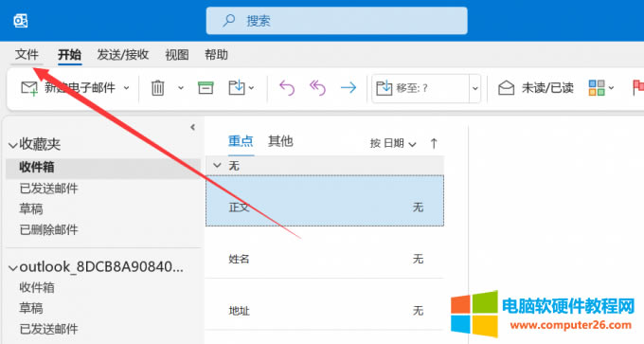644x344 pixels.
Task: Select the 其他 inbox tab
Action: click(280, 141)
